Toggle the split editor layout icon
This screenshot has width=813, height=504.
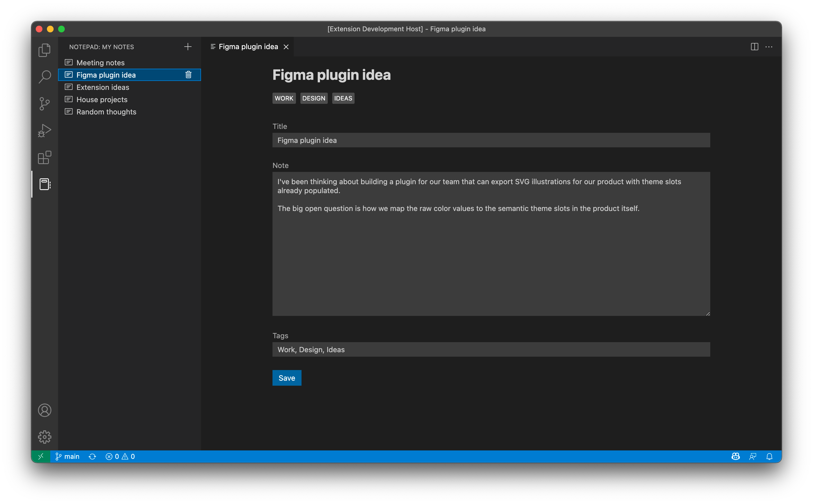[754, 46]
